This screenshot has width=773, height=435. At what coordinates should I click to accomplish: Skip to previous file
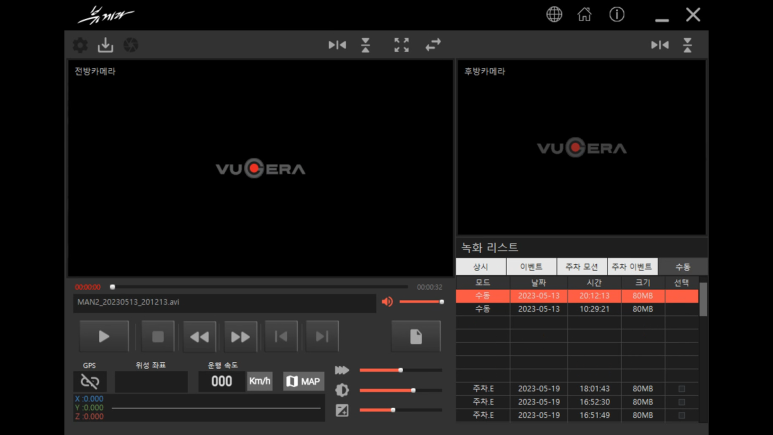(281, 336)
